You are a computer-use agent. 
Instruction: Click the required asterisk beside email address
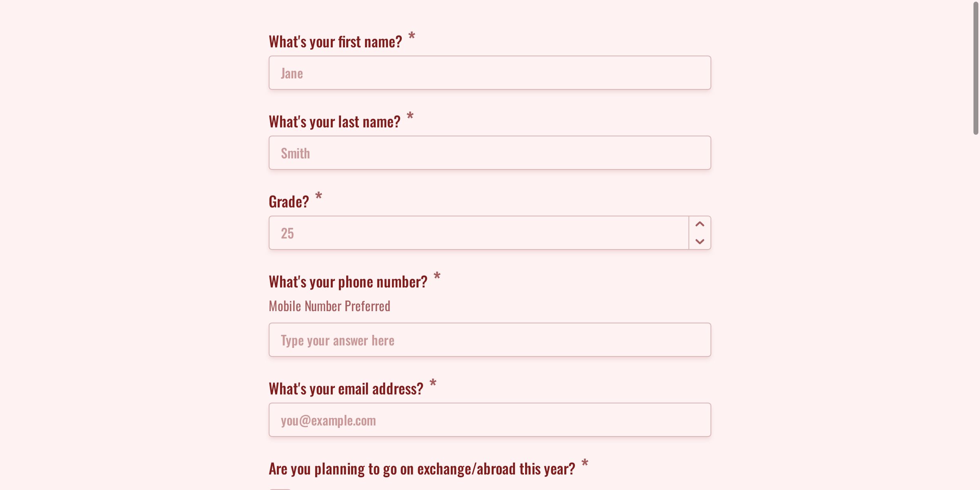pos(433,383)
